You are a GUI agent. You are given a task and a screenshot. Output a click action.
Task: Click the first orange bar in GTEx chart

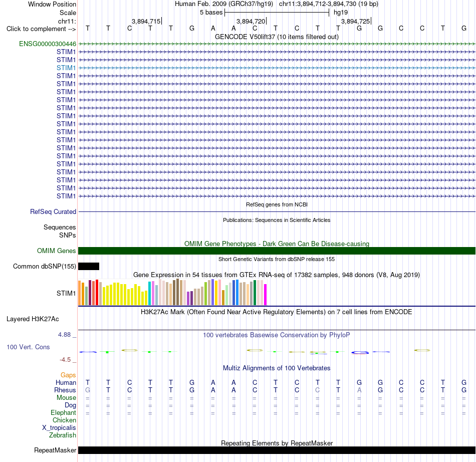tap(80, 293)
